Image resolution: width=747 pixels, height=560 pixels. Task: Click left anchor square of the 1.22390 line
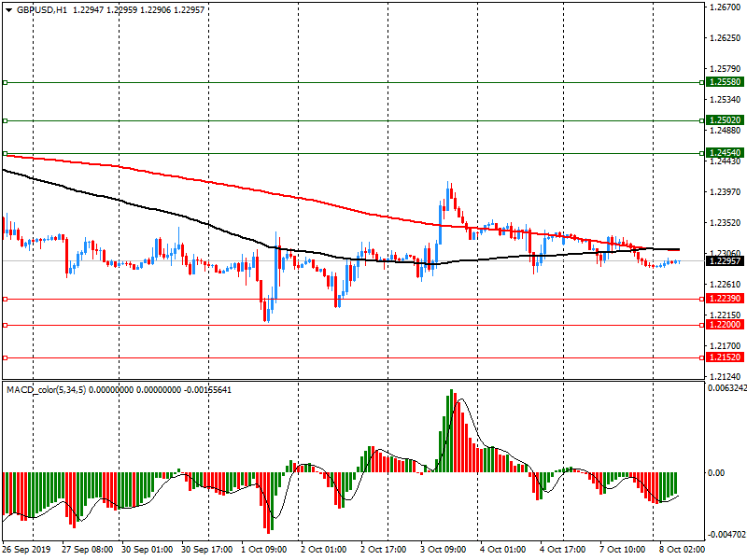[5, 299]
